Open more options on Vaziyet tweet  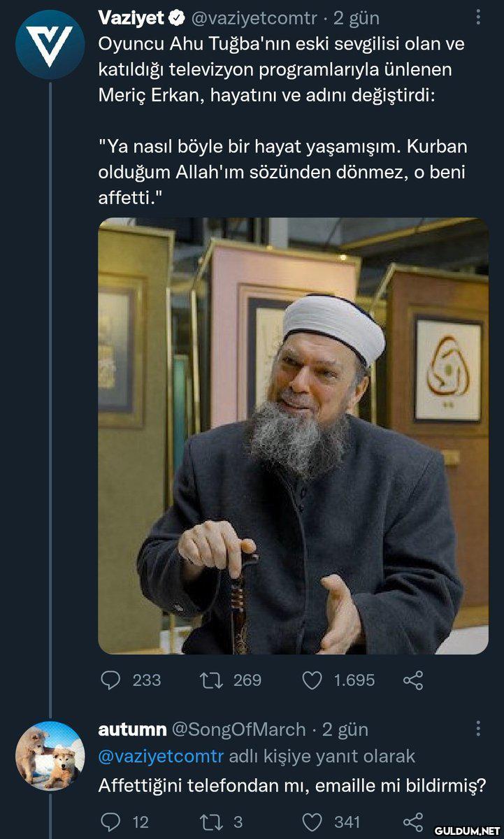click(x=478, y=17)
